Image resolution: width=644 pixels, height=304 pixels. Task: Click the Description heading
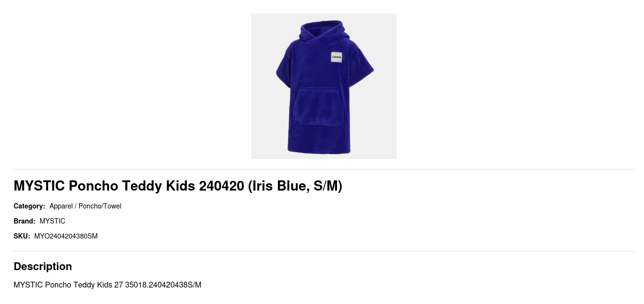click(x=43, y=266)
